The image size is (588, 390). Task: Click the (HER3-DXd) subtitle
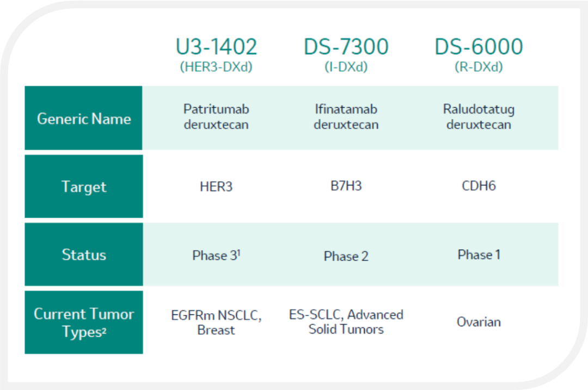point(216,67)
